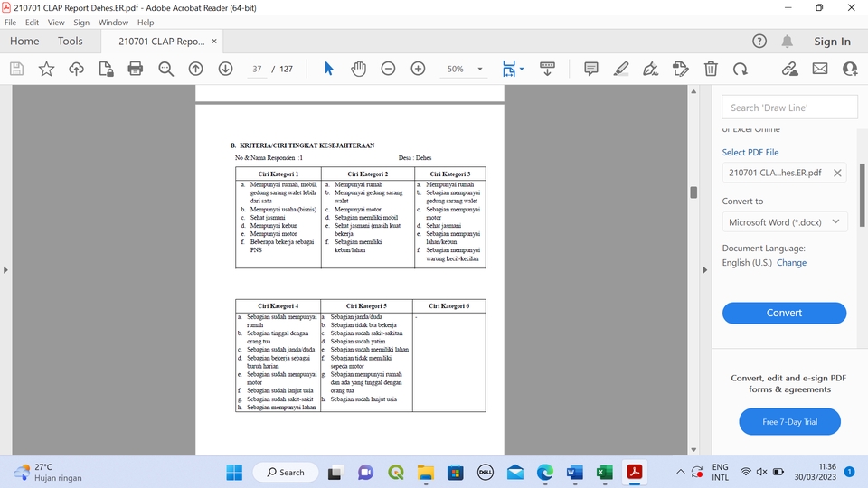Click Sign In at top right

[x=832, y=41]
